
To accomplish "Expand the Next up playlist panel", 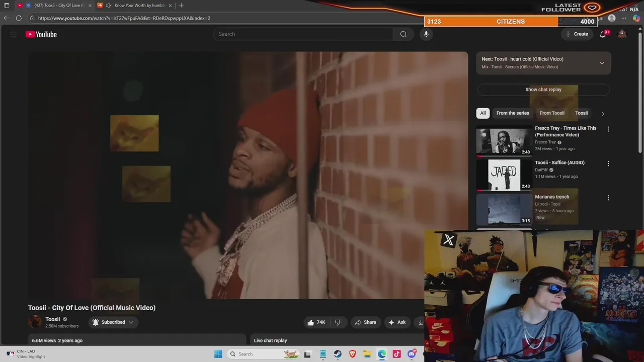I will 602,63.
